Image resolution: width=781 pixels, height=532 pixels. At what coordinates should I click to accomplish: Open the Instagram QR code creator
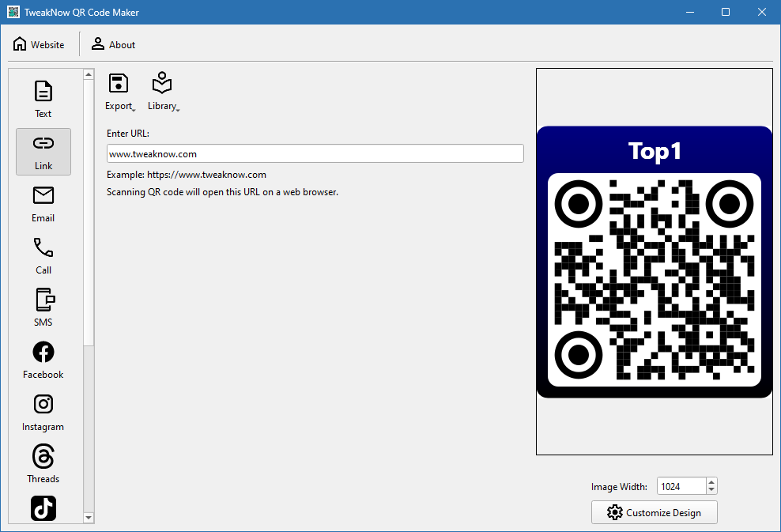pyautogui.click(x=43, y=412)
